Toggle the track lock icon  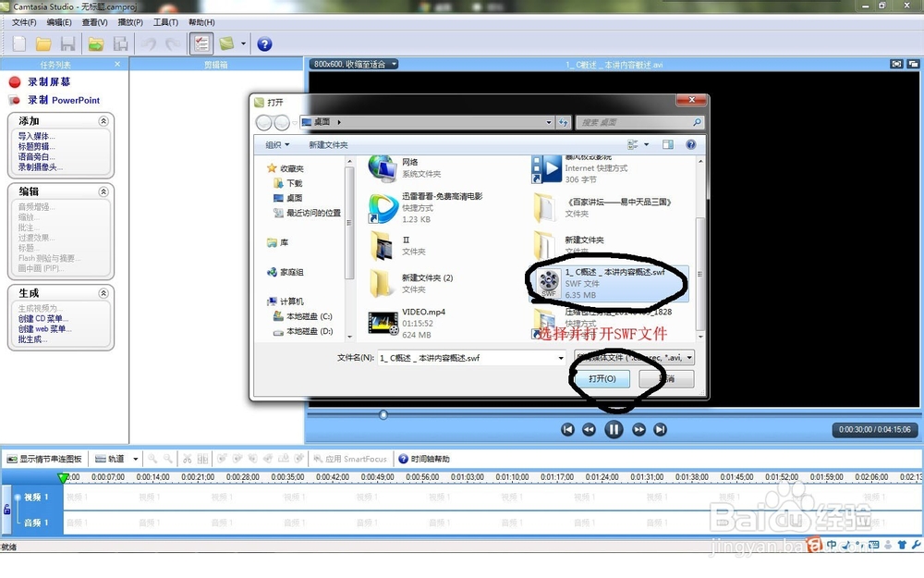(7, 509)
